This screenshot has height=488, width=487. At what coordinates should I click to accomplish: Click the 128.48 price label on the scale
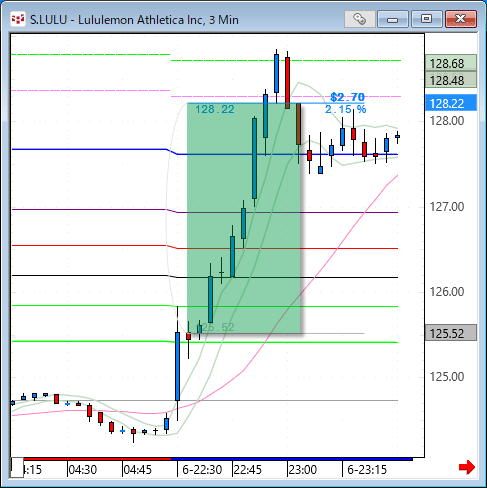coord(451,80)
